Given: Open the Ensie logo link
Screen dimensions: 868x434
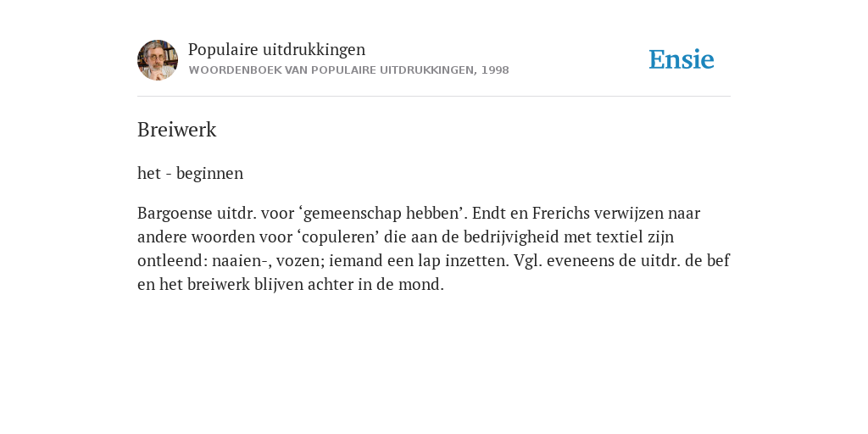Looking at the screenshot, I should pyautogui.click(x=682, y=59).
